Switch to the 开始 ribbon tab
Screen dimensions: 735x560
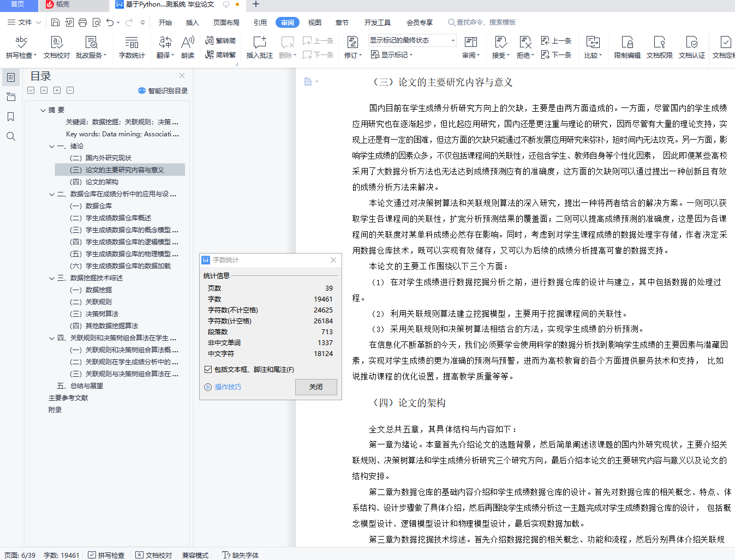tap(165, 22)
